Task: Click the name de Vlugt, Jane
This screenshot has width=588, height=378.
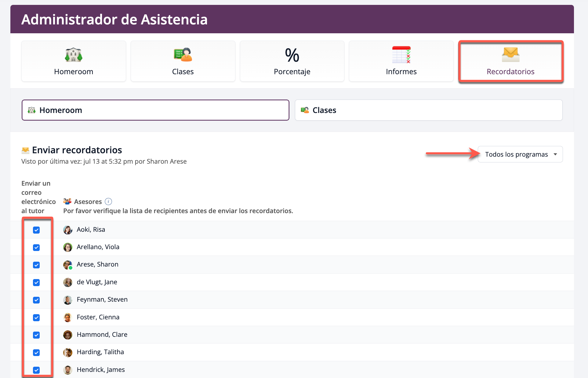Action: pyautogui.click(x=97, y=282)
